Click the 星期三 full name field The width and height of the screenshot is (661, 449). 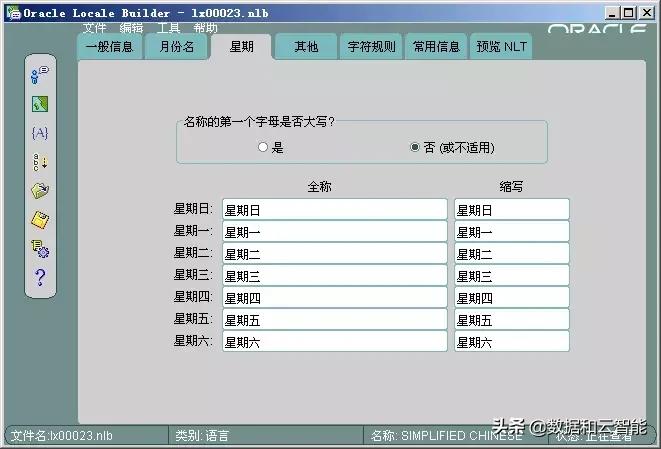pos(335,275)
